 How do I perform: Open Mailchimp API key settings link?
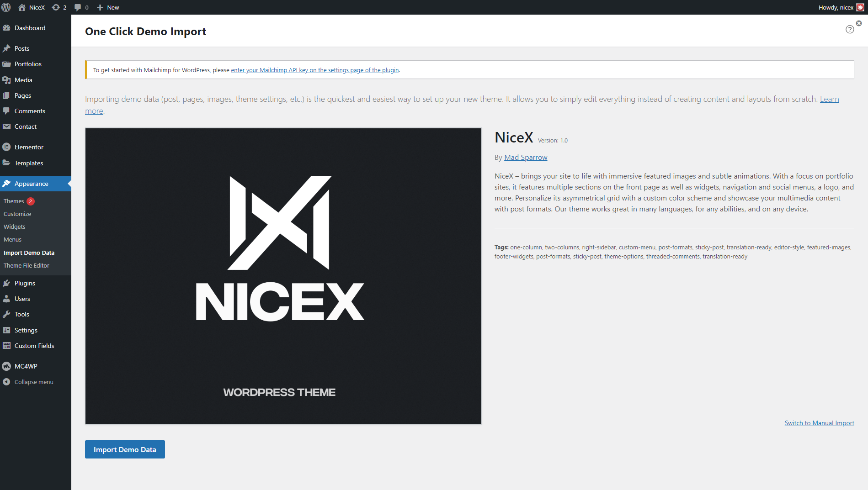315,70
